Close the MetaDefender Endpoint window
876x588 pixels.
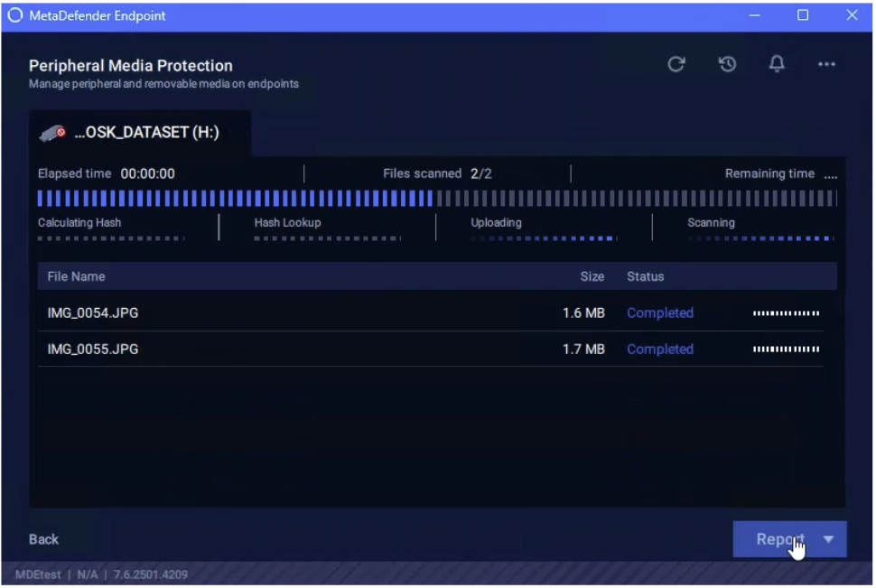tap(852, 15)
